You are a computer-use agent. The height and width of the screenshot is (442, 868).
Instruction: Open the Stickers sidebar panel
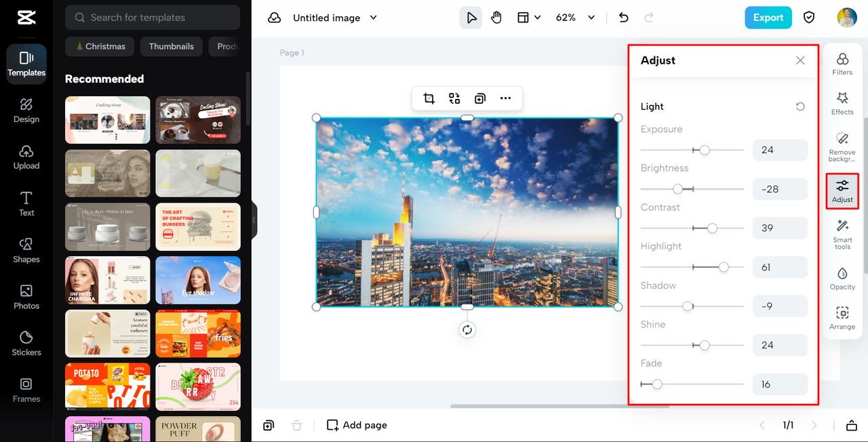(26, 344)
